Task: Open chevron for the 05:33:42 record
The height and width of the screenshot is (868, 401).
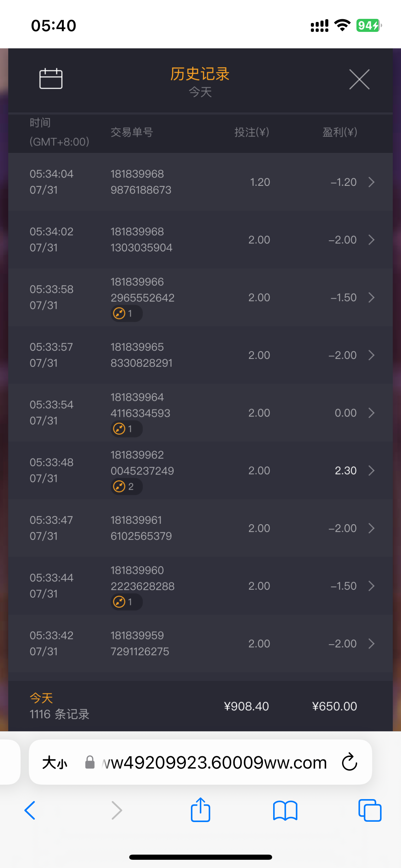Action: pos(371,644)
